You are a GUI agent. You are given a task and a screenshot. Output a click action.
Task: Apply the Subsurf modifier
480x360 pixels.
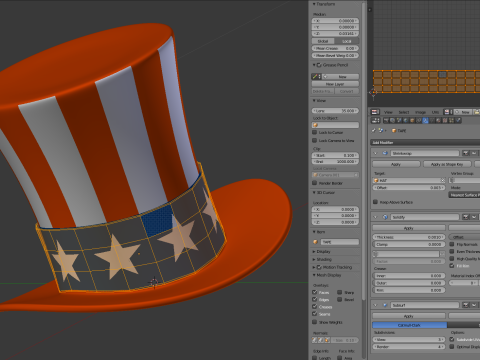(x=409, y=316)
